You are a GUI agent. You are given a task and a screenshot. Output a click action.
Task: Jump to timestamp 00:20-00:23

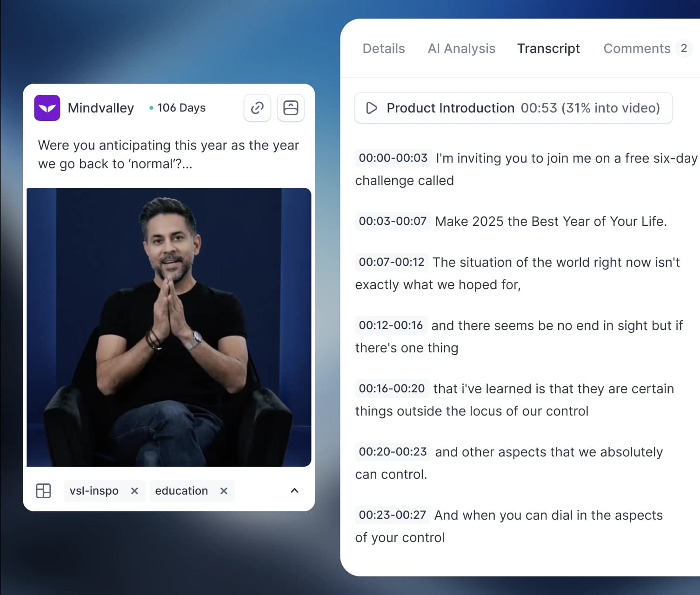393,452
